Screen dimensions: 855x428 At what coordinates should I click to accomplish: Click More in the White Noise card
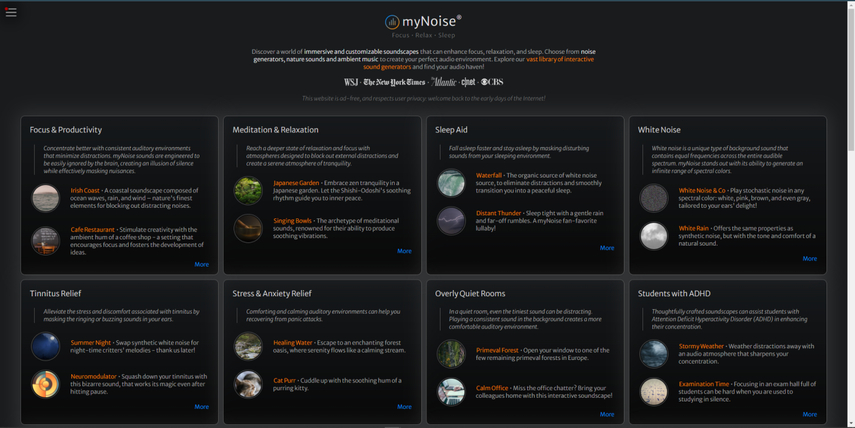(810, 259)
